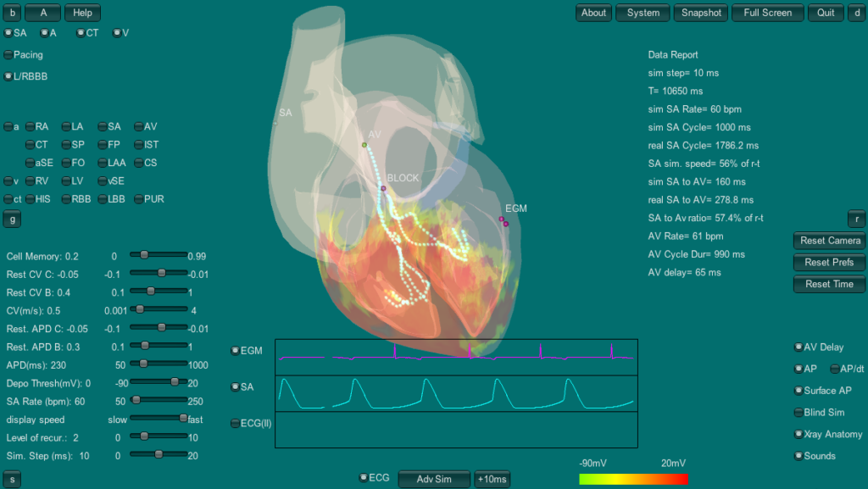Click the 'd' icon in top right corner
This screenshot has width=868, height=489.
[x=857, y=13]
